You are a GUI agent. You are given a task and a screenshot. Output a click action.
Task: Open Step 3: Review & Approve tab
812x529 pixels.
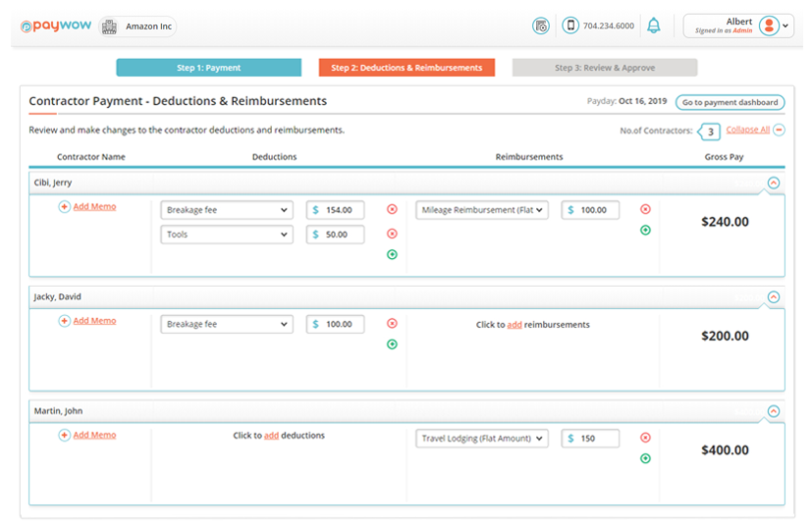[605, 68]
